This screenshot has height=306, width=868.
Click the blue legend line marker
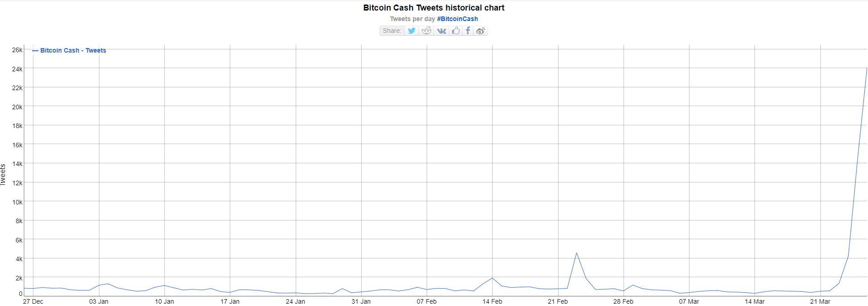(x=35, y=51)
